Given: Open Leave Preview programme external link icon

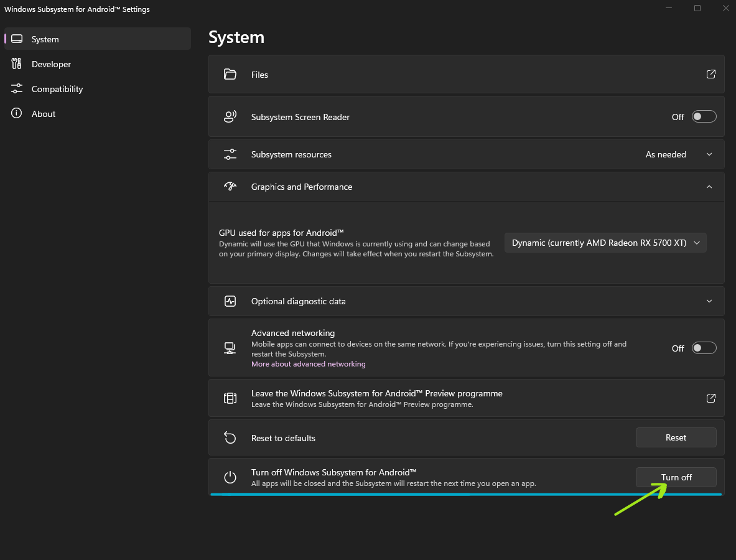Looking at the screenshot, I should pos(710,398).
